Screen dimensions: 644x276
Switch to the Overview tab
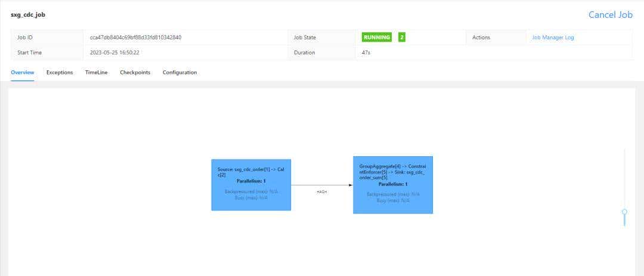click(x=22, y=72)
